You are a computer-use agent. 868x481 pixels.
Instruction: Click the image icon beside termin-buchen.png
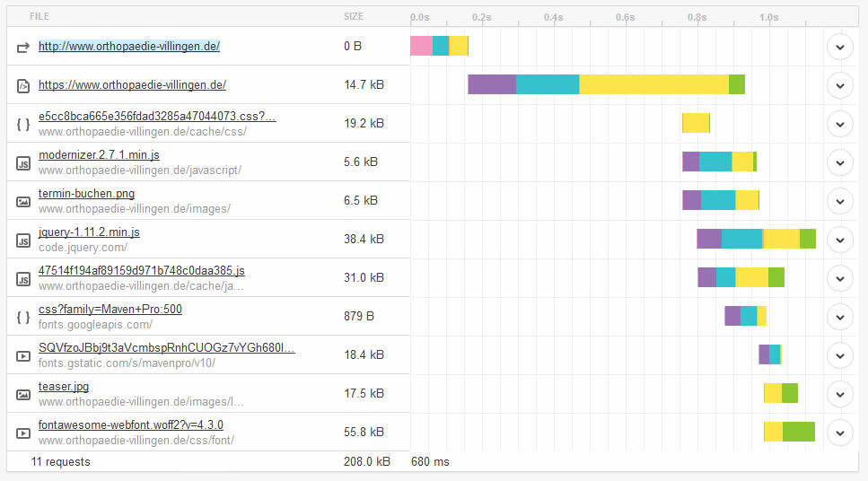[x=22, y=202]
